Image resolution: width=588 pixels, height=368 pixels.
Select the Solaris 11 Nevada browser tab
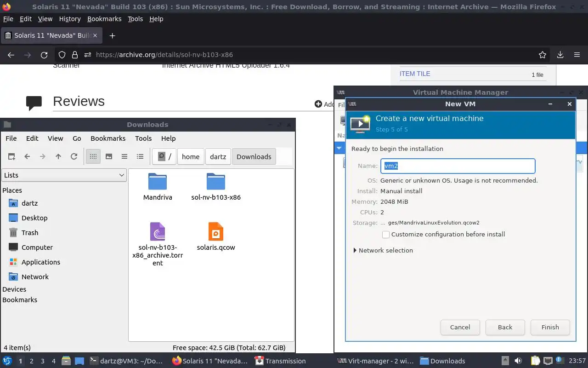(51, 35)
